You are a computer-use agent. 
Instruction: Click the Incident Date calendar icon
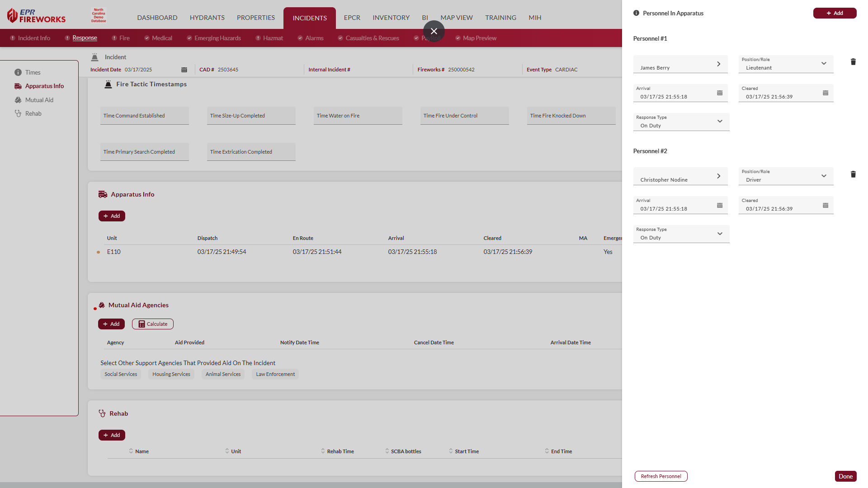point(184,70)
